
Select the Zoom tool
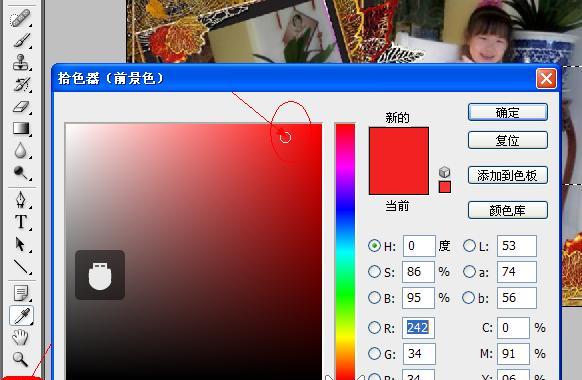tap(20, 359)
